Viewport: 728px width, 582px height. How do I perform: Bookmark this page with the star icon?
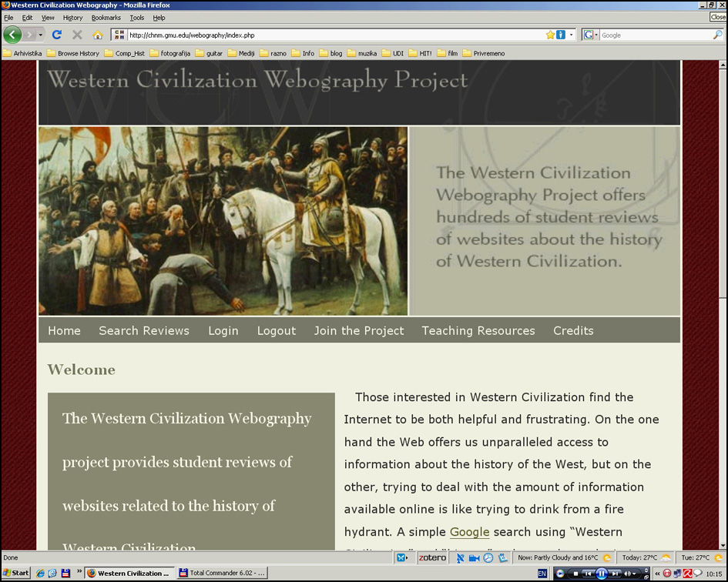[x=549, y=35]
